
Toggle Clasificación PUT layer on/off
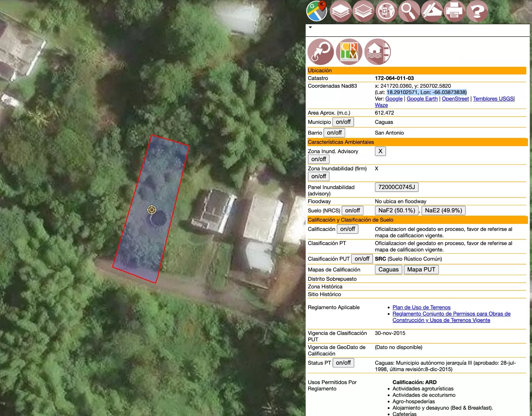362,259
